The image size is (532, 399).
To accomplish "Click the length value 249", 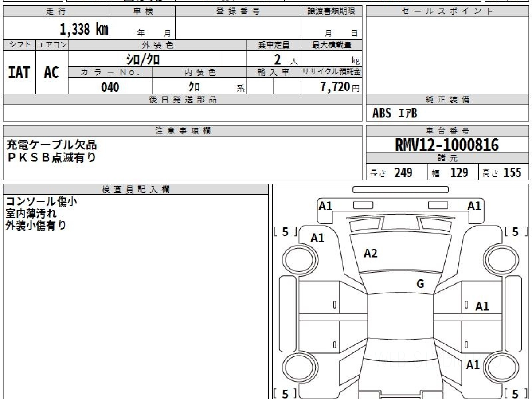I will 403,172.
